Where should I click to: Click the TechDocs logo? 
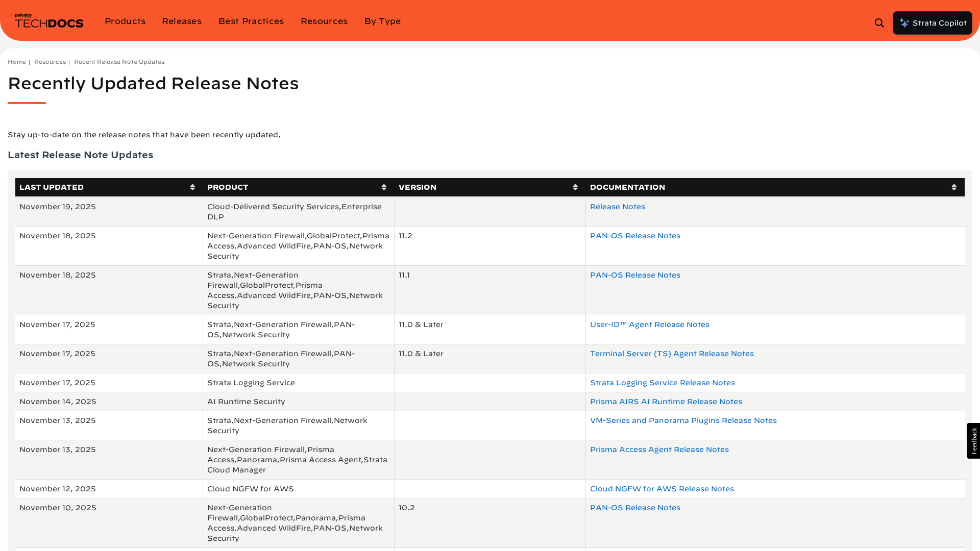tap(48, 21)
